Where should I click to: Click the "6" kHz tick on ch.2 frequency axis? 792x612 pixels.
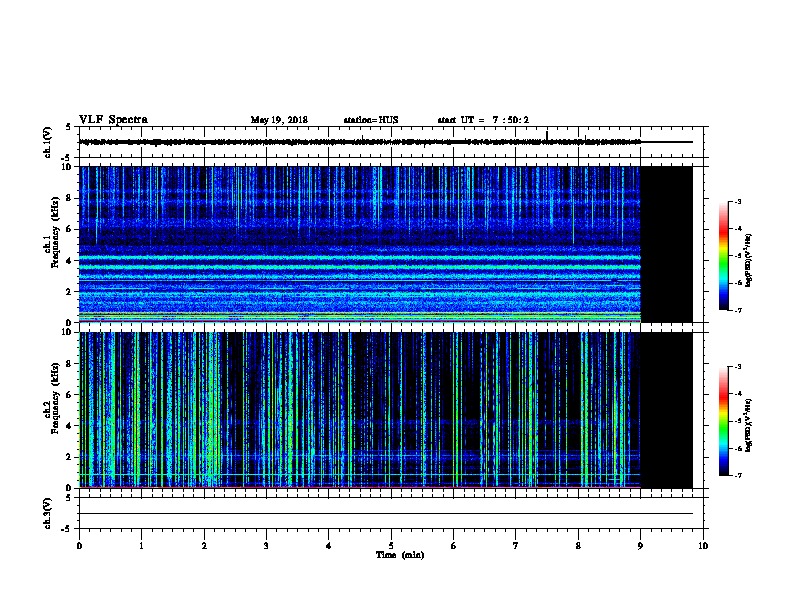tap(70, 395)
